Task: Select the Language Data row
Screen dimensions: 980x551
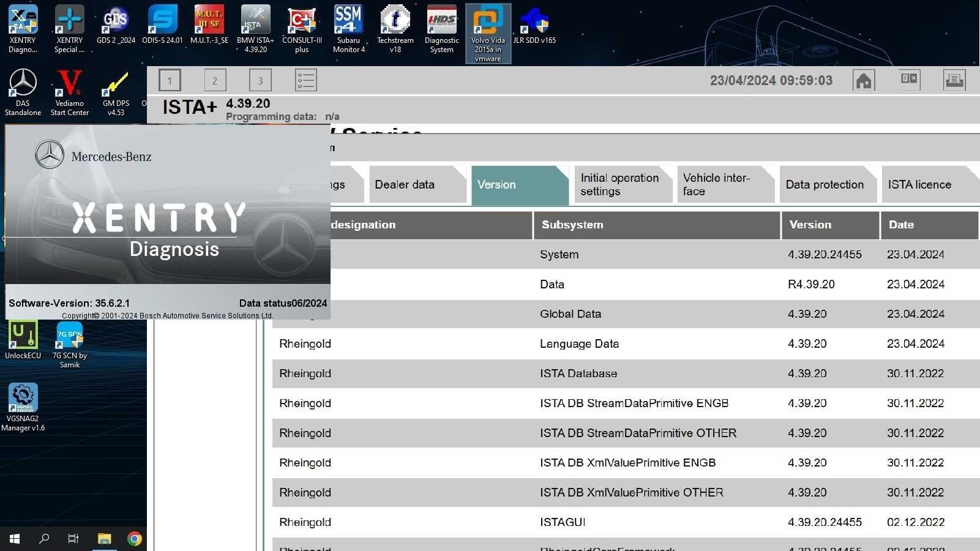Action: pyautogui.click(x=626, y=343)
